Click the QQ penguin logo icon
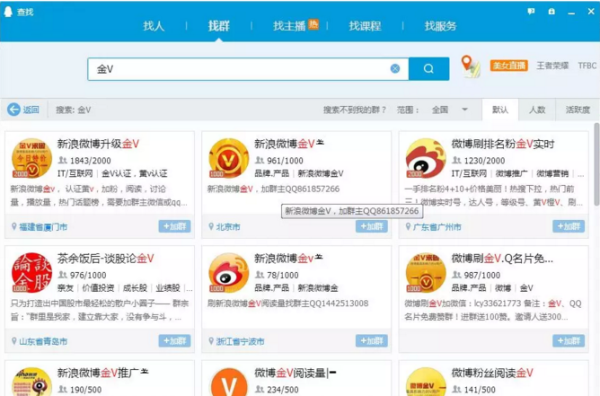 pyautogui.click(x=8, y=11)
